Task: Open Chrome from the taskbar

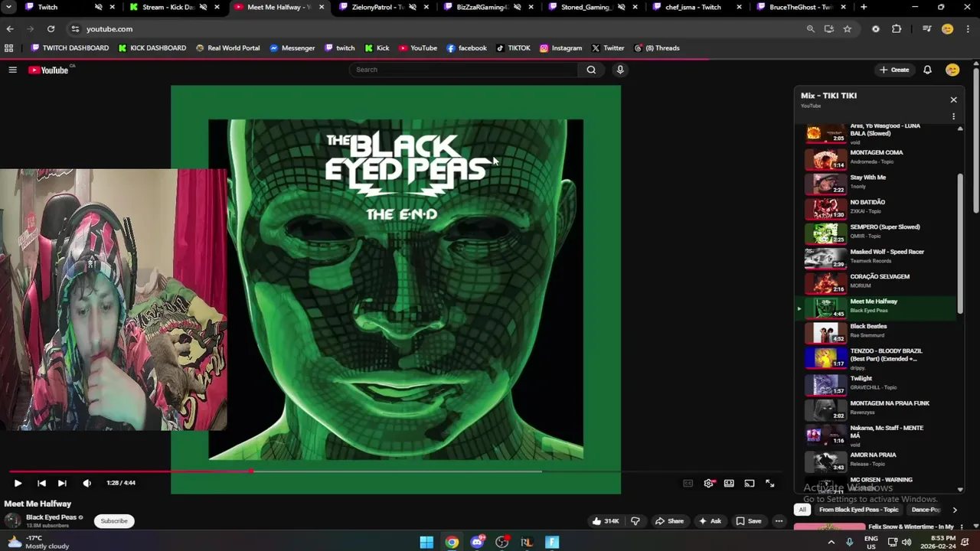Action: click(x=452, y=543)
